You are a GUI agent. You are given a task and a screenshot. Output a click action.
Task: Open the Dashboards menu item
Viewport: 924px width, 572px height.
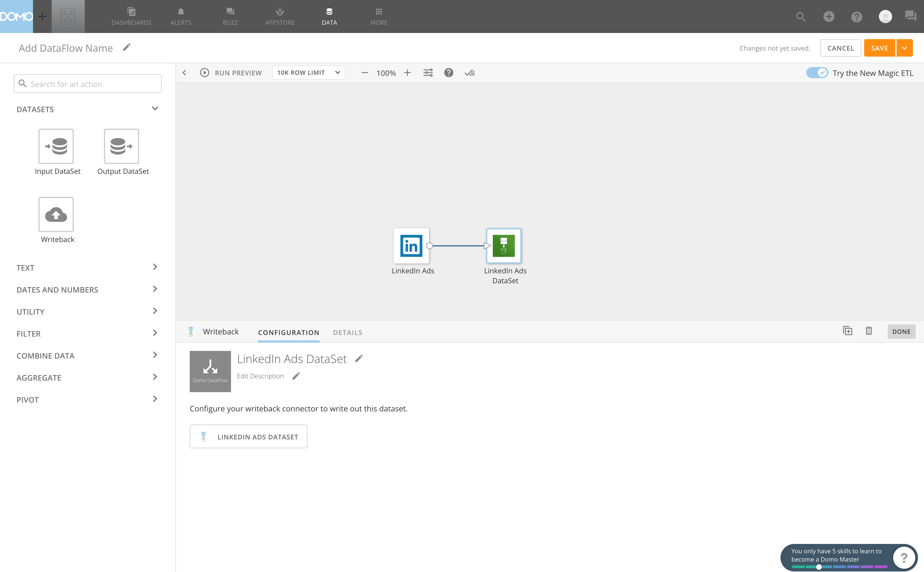click(x=131, y=16)
